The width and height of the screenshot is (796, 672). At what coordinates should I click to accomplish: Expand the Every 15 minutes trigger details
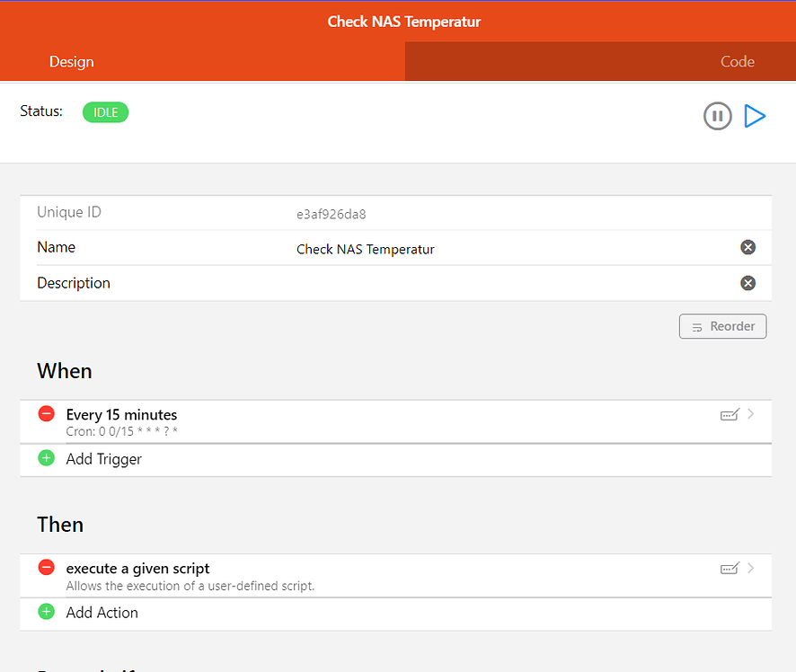[x=750, y=414]
